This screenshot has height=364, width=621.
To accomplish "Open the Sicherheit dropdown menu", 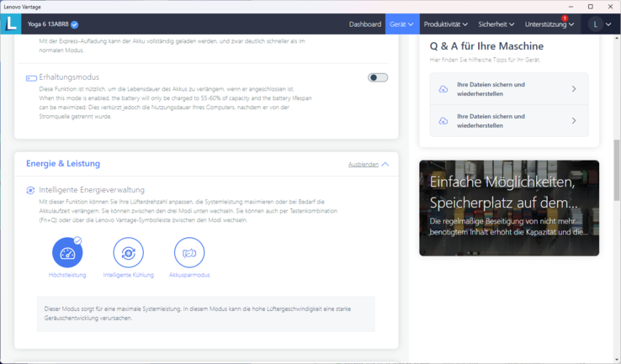I will tap(496, 24).
